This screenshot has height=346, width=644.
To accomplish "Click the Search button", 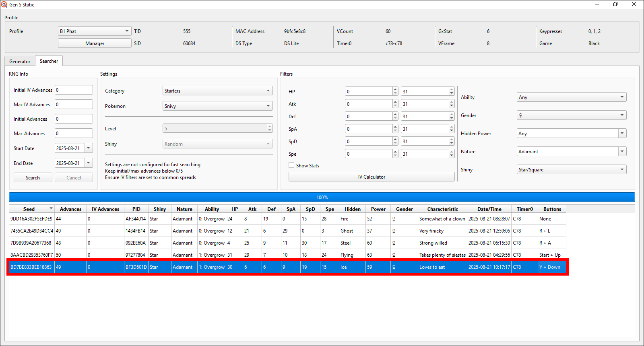I will pyautogui.click(x=33, y=178).
